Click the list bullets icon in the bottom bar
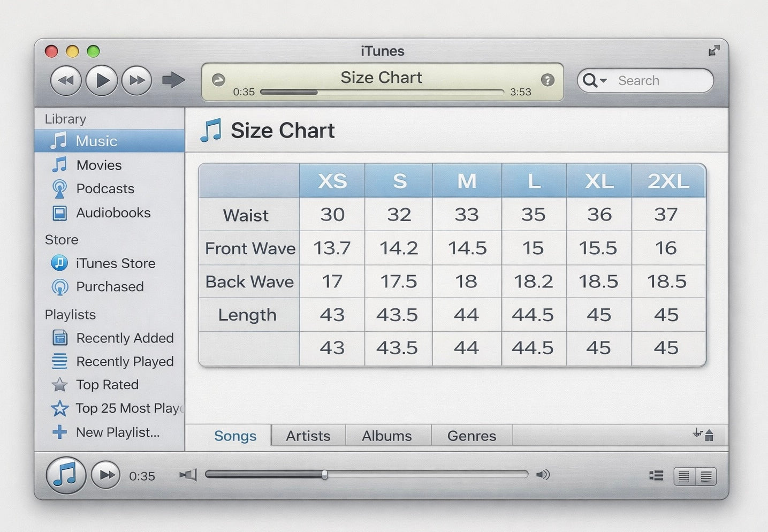Viewport: 768px width, 532px height. 656,475
